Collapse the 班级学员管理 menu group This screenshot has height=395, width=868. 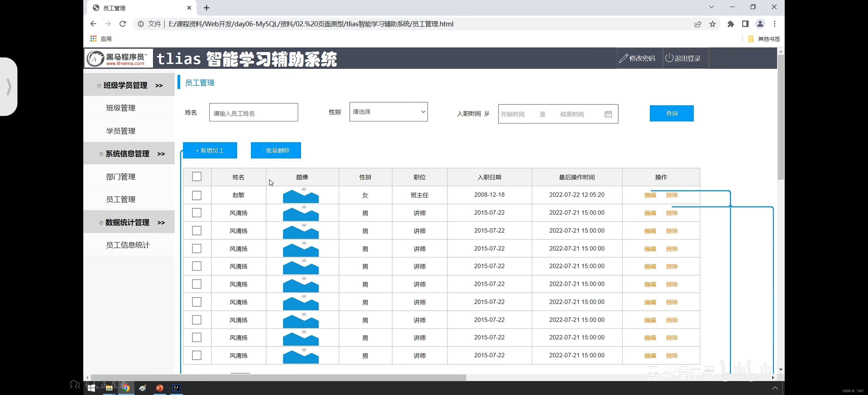(129, 85)
